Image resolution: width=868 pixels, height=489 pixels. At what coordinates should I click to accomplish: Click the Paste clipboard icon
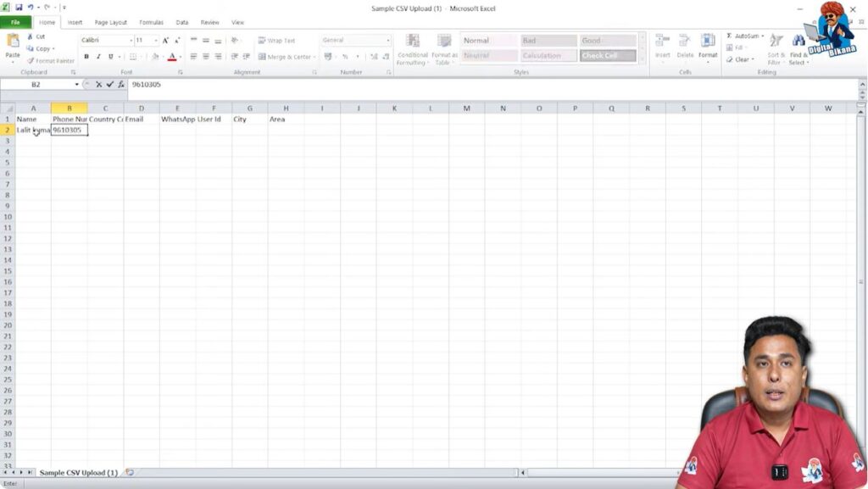tap(12, 41)
